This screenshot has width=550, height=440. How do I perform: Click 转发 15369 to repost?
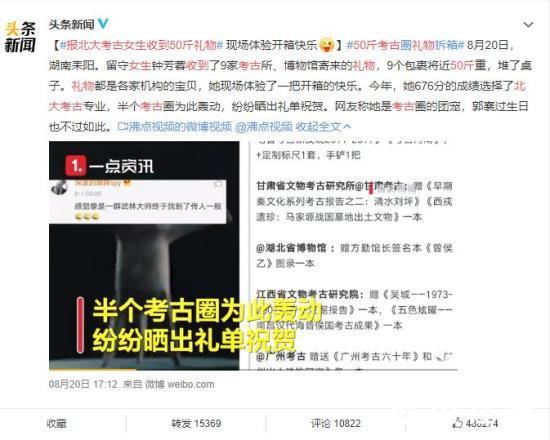click(x=196, y=424)
